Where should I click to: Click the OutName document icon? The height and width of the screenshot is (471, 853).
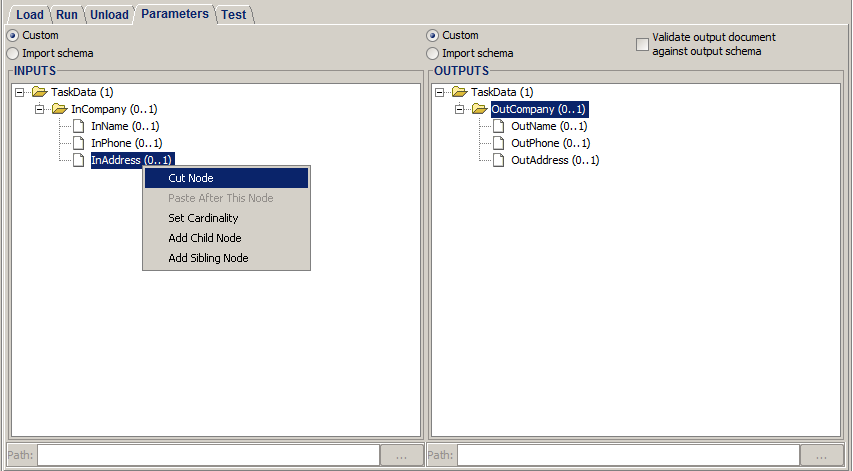pyautogui.click(x=499, y=126)
